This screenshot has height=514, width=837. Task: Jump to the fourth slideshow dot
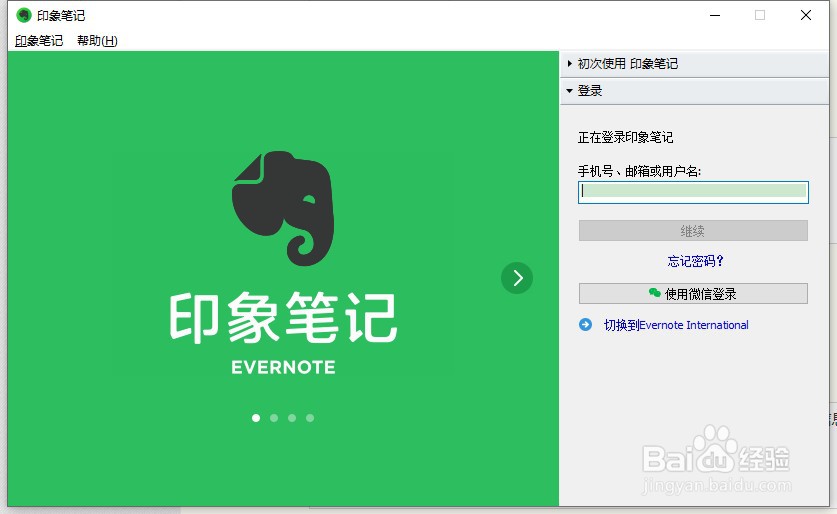[x=310, y=418]
